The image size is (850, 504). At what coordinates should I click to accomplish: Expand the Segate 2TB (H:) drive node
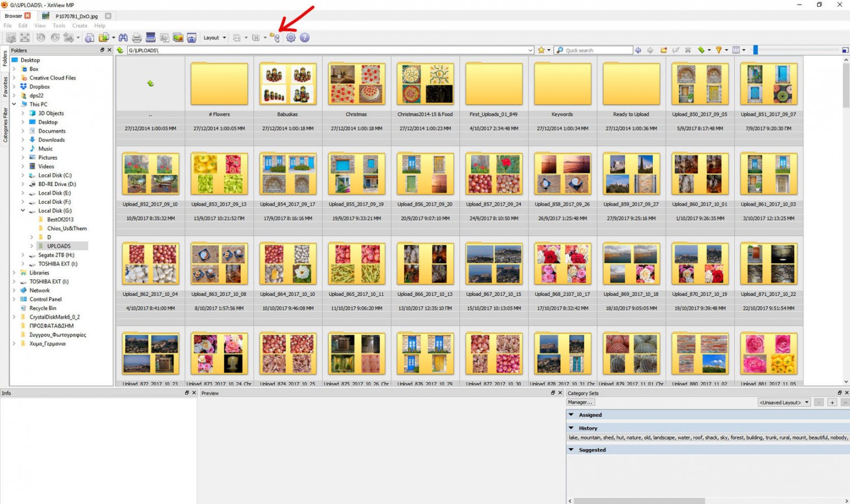click(23, 255)
